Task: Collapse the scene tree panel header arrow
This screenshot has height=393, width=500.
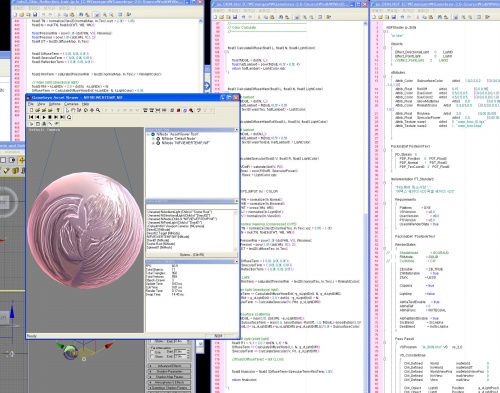Action: pos(236,129)
